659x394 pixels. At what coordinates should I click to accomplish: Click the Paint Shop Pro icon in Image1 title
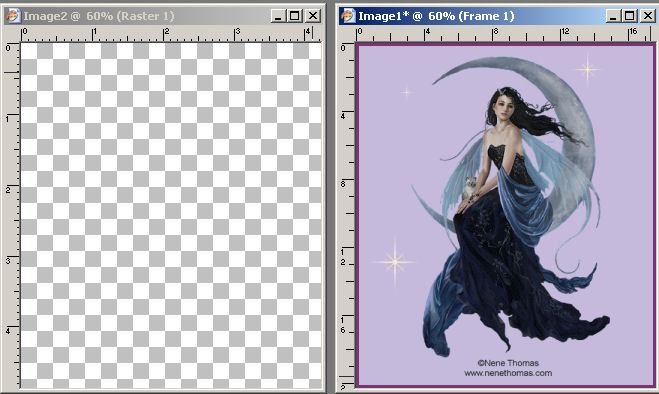(x=348, y=16)
